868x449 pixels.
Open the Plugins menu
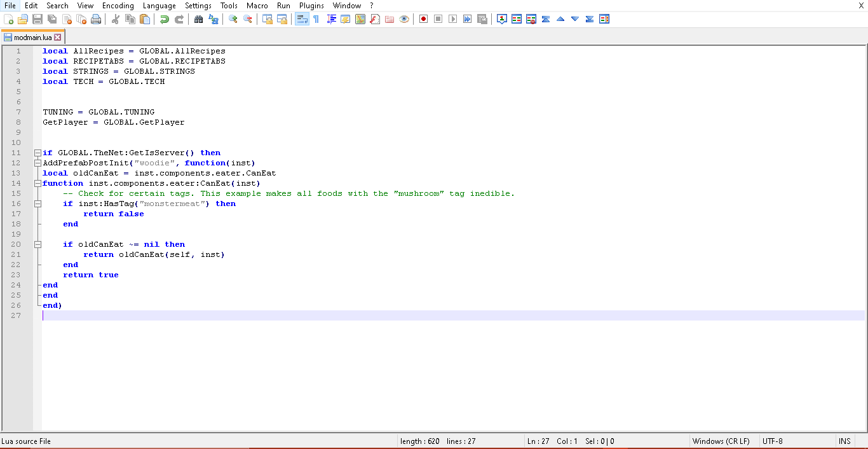coord(311,6)
